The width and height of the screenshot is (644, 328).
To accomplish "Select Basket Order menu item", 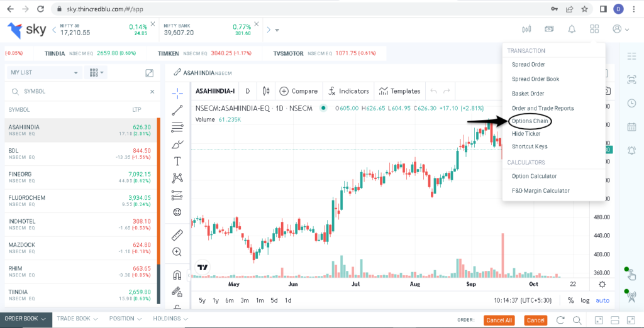I will (528, 94).
